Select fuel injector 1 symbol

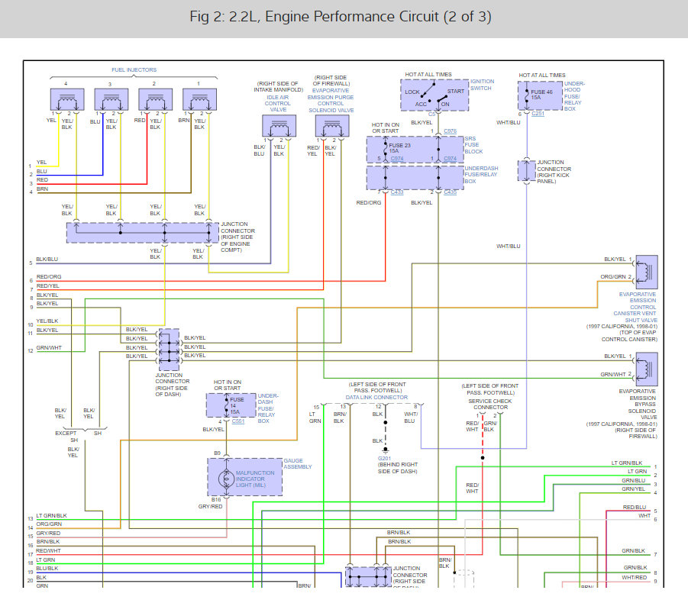pos(199,99)
